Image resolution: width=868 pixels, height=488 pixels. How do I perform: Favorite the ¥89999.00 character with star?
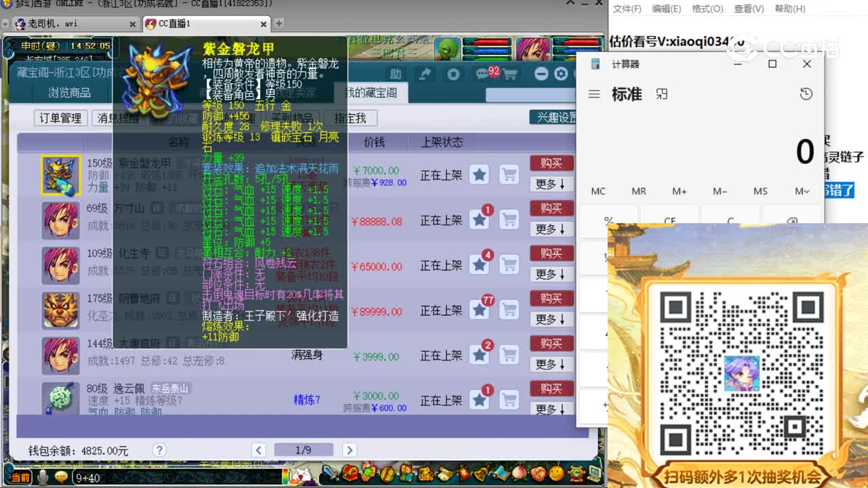pyautogui.click(x=479, y=310)
